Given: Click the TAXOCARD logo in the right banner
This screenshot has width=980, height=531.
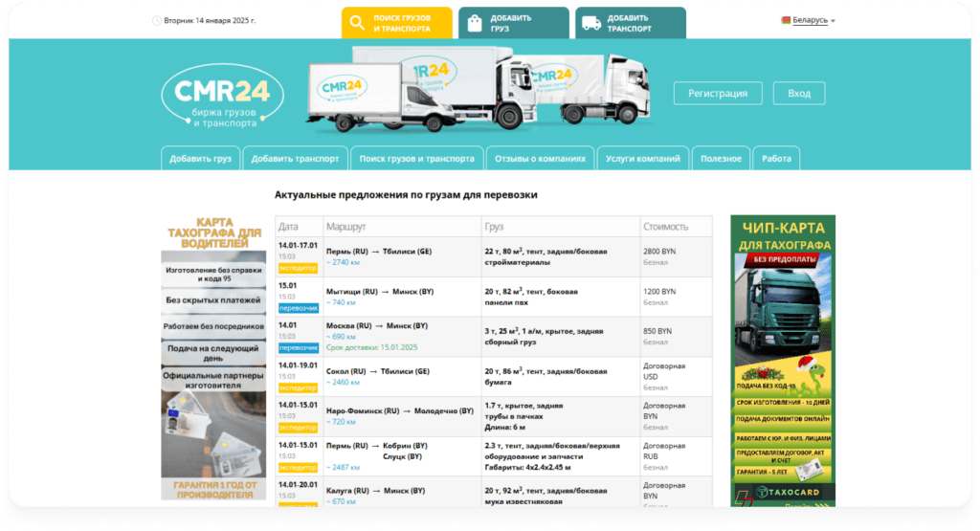Looking at the screenshot, I should pyautogui.click(x=782, y=492).
